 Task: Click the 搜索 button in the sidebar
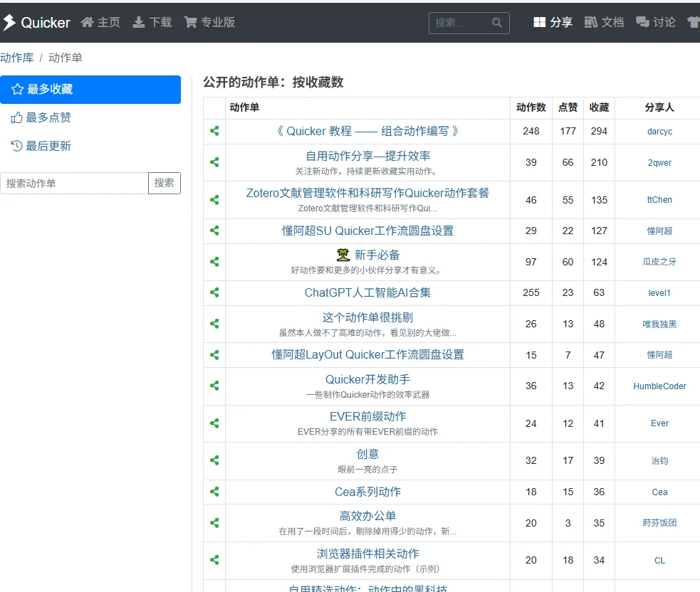[x=164, y=183]
